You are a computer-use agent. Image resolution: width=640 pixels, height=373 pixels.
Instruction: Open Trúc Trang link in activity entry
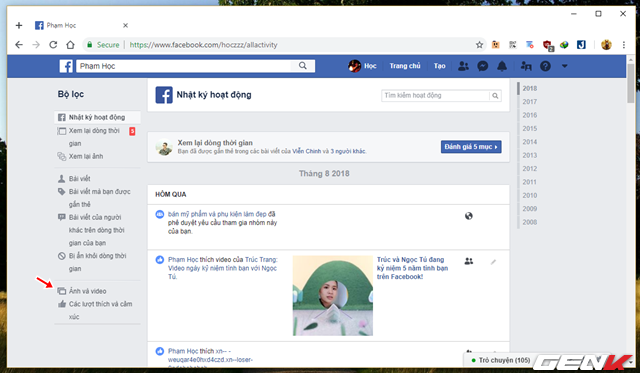point(261,260)
